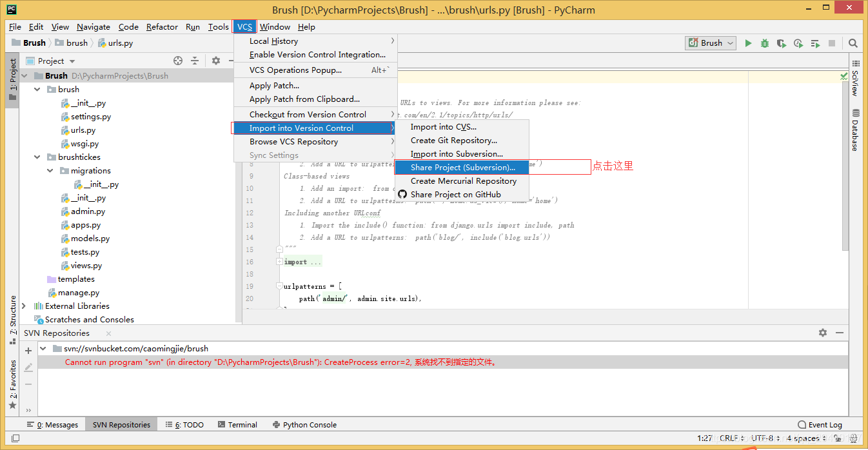Select Enable Version Control Integration...

coord(315,55)
